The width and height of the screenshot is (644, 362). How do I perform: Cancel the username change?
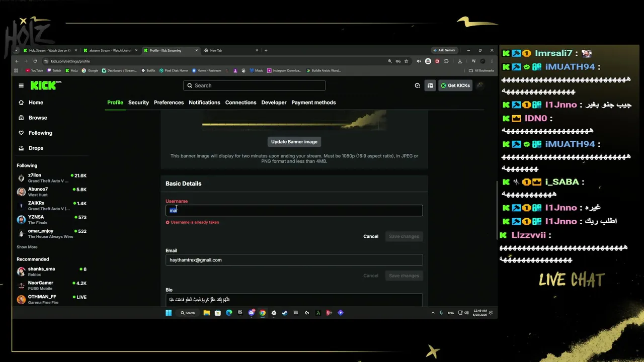click(371, 236)
